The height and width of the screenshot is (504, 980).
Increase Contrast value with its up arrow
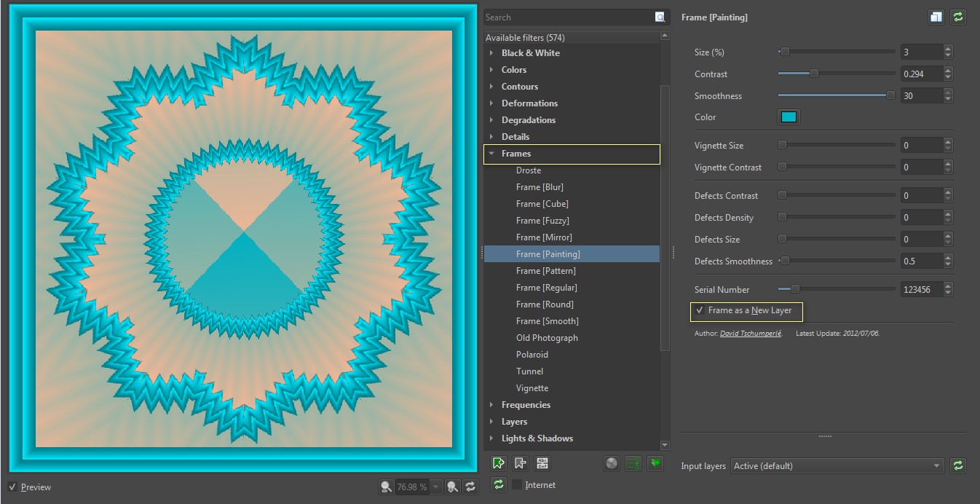(947, 70)
